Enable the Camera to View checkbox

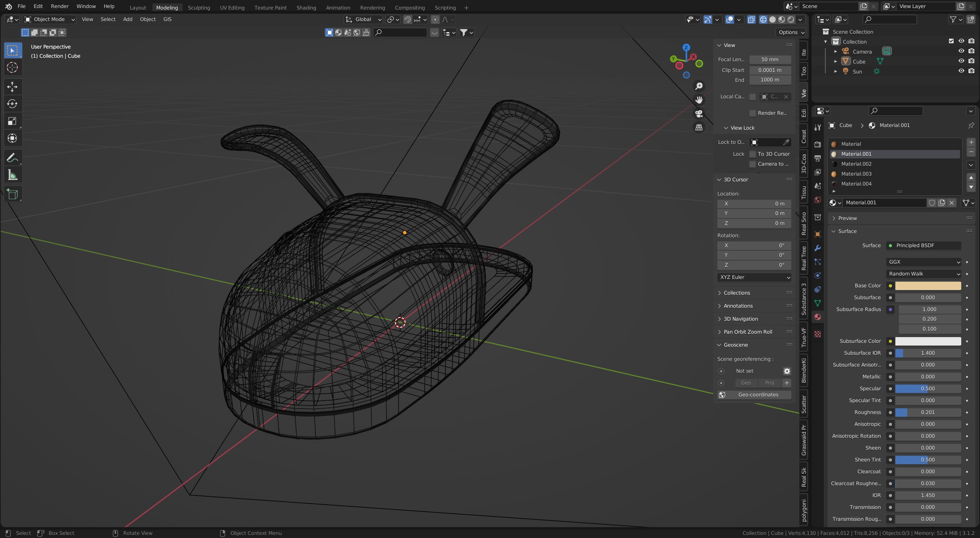click(x=753, y=164)
